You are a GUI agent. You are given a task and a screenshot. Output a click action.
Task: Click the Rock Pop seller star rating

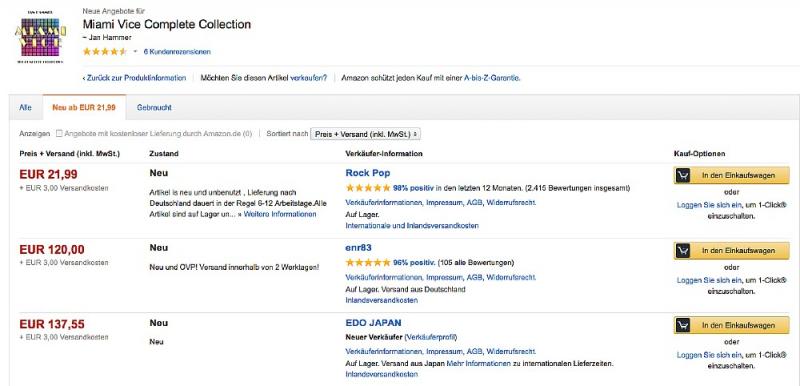pyautogui.click(x=368, y=188)
